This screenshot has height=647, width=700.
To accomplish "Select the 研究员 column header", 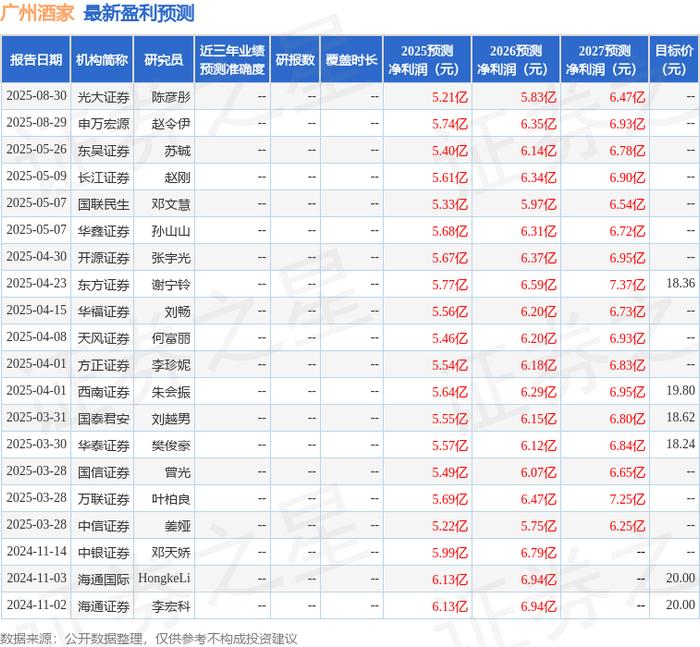I will click(x=163, y=60).
